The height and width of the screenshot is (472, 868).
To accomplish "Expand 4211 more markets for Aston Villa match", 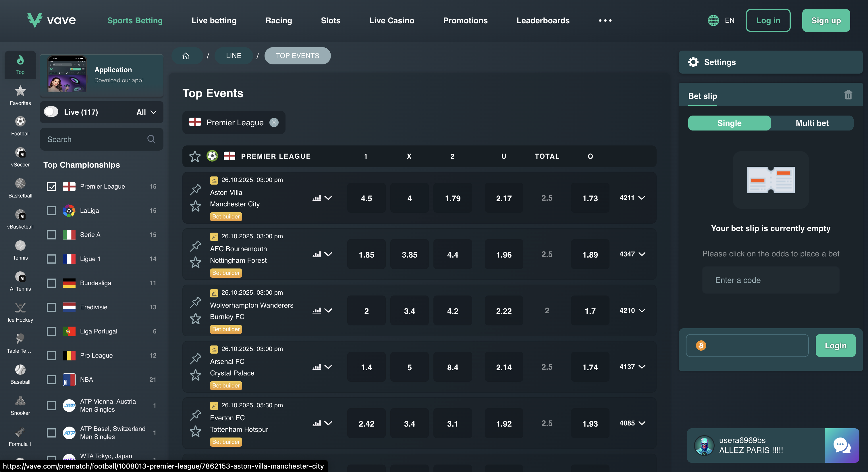I will tap(632, 198).
